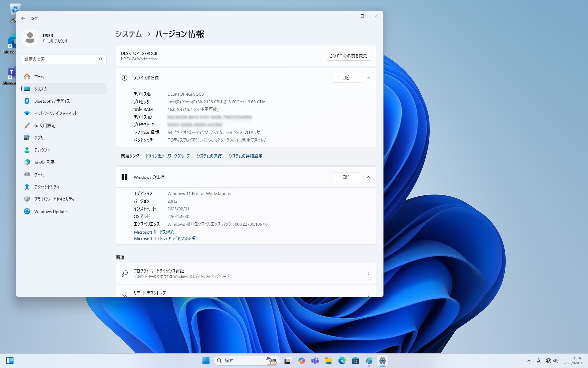Open アプリ settings
The height and width of the screenshot is (368, 588).
click(64, 138)
